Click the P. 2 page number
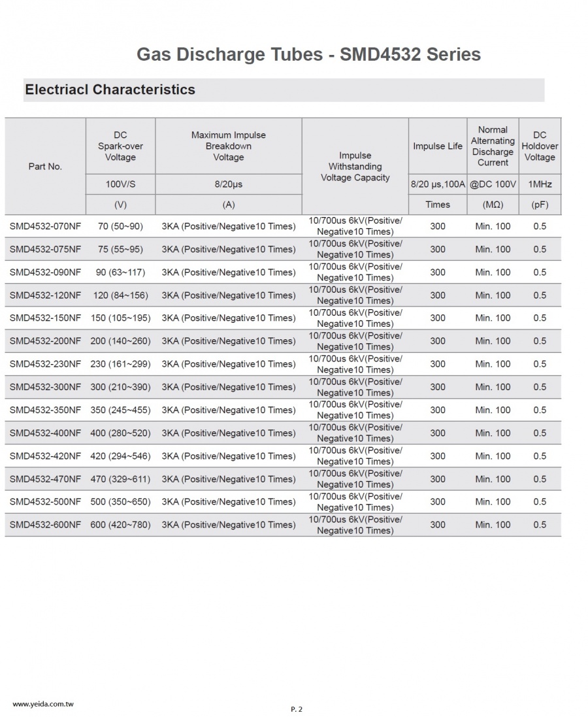588x717 pixels. point(296,709)
